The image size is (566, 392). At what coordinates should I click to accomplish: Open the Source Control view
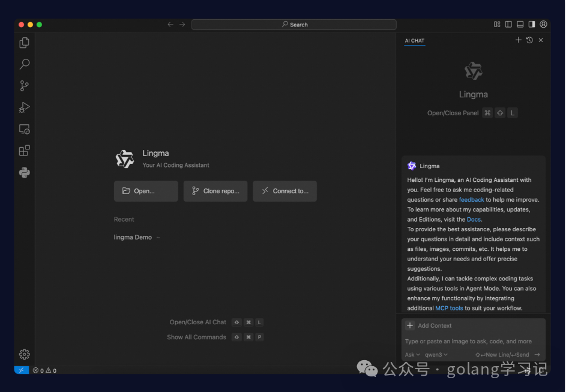(24, 86)
